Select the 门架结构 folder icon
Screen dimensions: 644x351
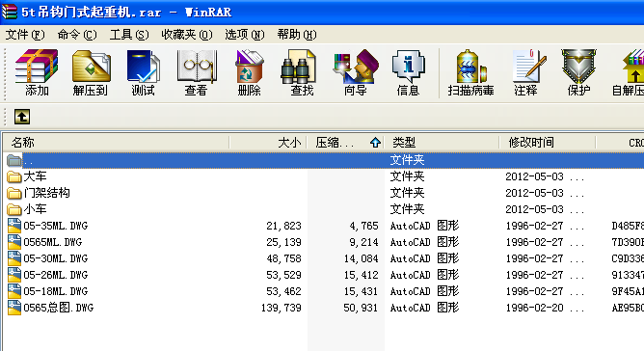point(13,193)
